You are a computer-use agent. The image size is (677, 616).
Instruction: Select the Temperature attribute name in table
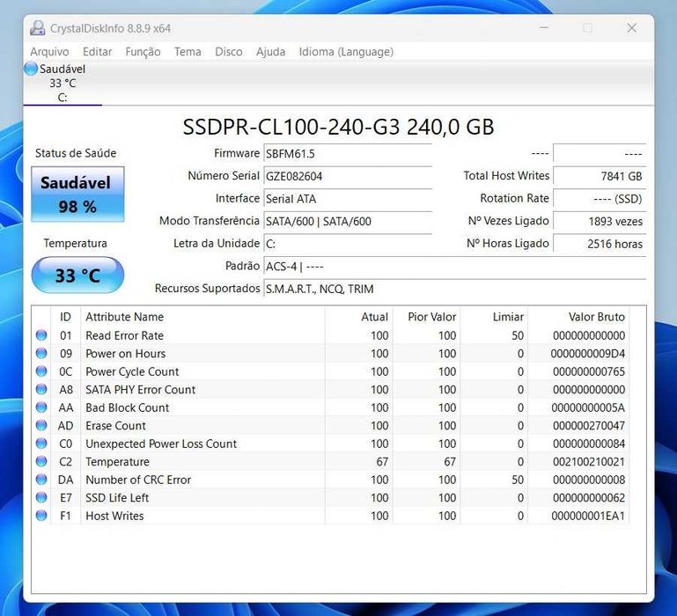[x=117, y=462]
